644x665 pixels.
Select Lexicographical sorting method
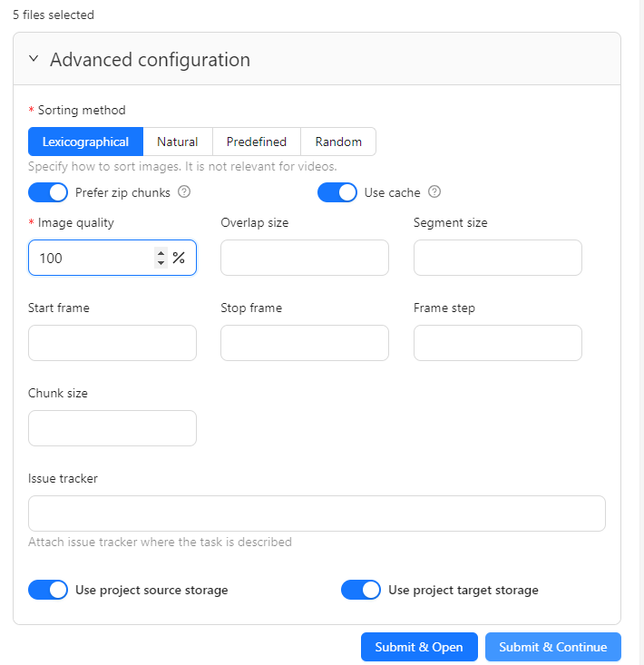pos(85,142)
